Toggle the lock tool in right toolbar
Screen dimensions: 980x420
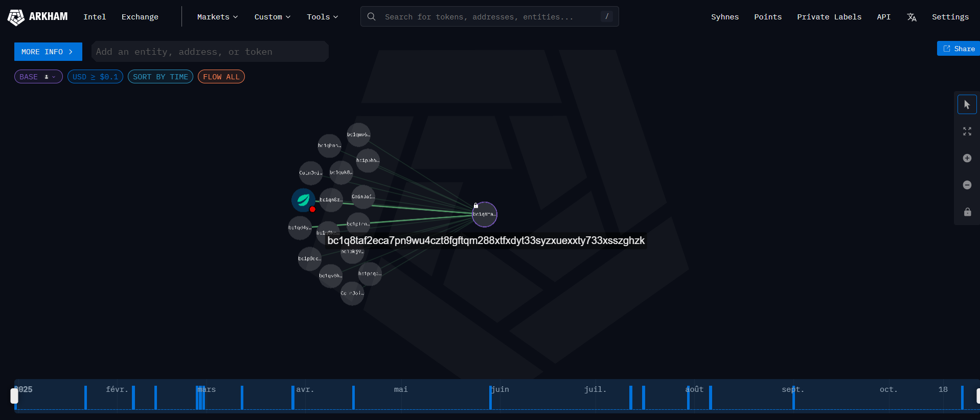(x=967, y=212)
